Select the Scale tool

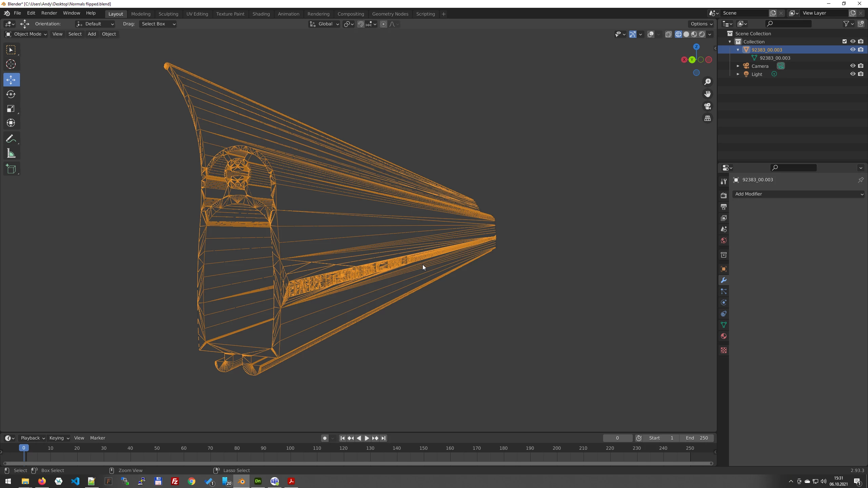tap(11, 109)
